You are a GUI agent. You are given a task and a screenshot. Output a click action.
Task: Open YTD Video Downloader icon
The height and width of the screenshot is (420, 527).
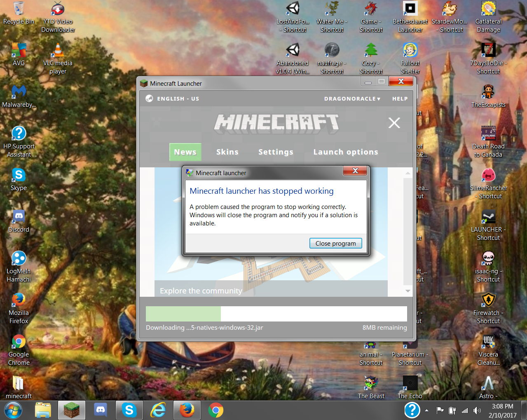(x=58, y=17)
